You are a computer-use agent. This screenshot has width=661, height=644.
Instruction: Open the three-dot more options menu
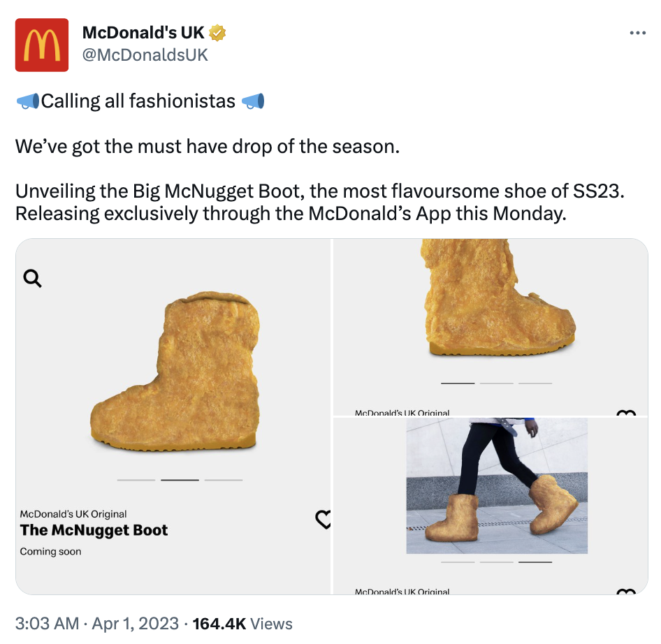pyautogui.click(x=637, y=33)
